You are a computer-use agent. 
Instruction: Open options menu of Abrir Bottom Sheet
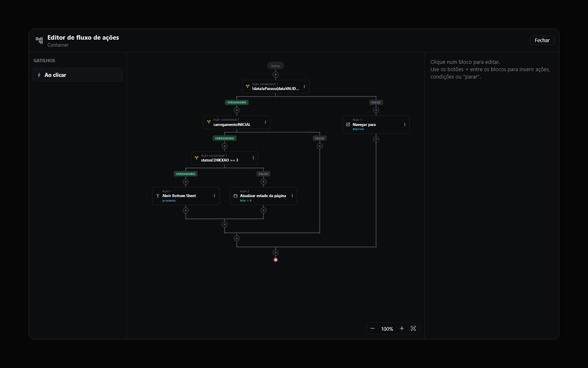tap(214, 196)
